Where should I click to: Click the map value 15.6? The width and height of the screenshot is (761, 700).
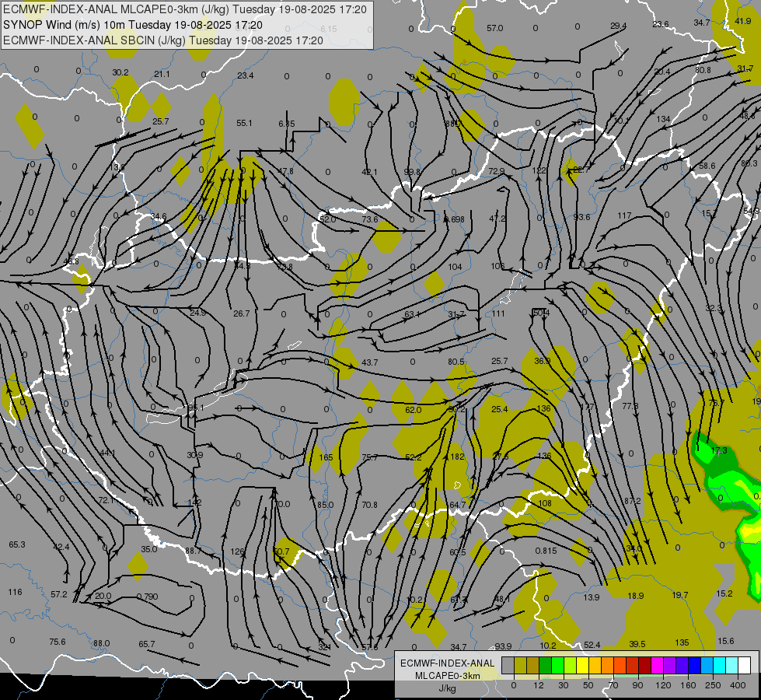tap(725, 641)
